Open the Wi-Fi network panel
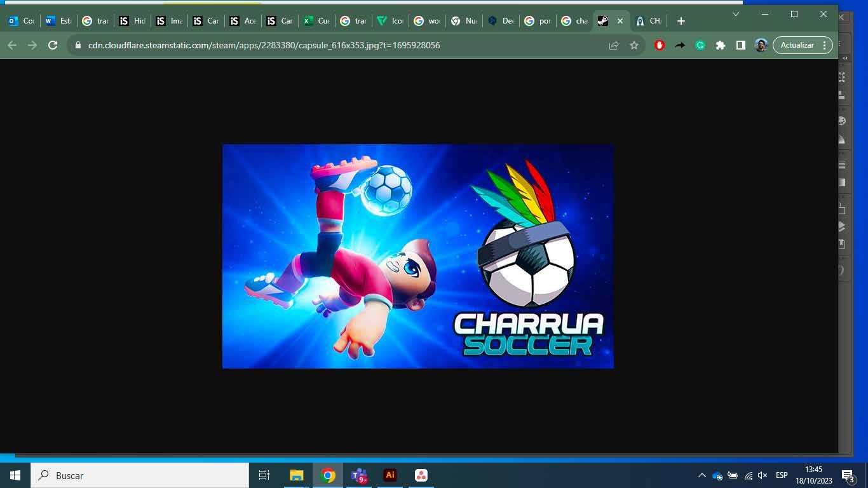The width and height of the screenshot is (868, 488). click(x=748, y=475)
